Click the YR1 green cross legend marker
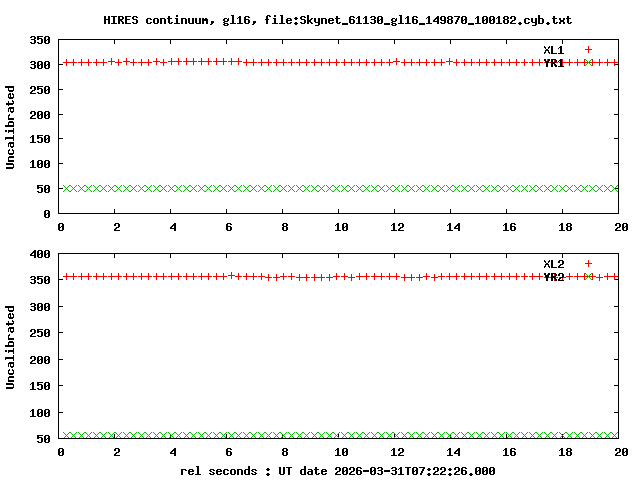The image size is (640, 480). point(588,63)
